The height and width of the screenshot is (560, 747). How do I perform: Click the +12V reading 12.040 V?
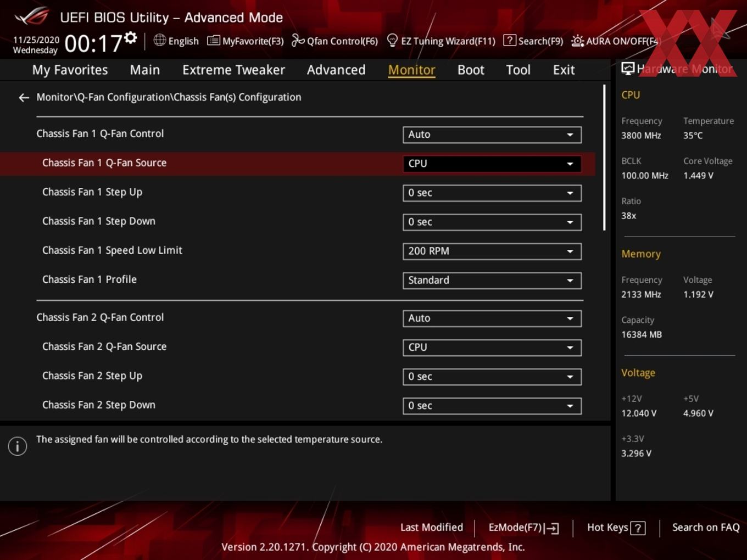coord(639,413)
